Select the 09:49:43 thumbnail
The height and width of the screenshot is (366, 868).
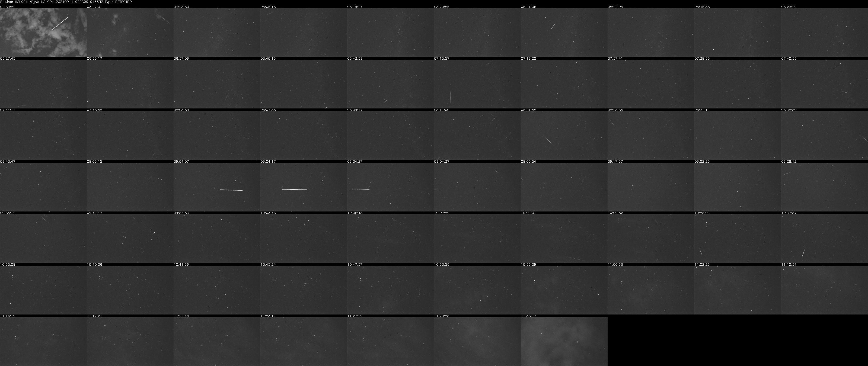click(130, 238)
